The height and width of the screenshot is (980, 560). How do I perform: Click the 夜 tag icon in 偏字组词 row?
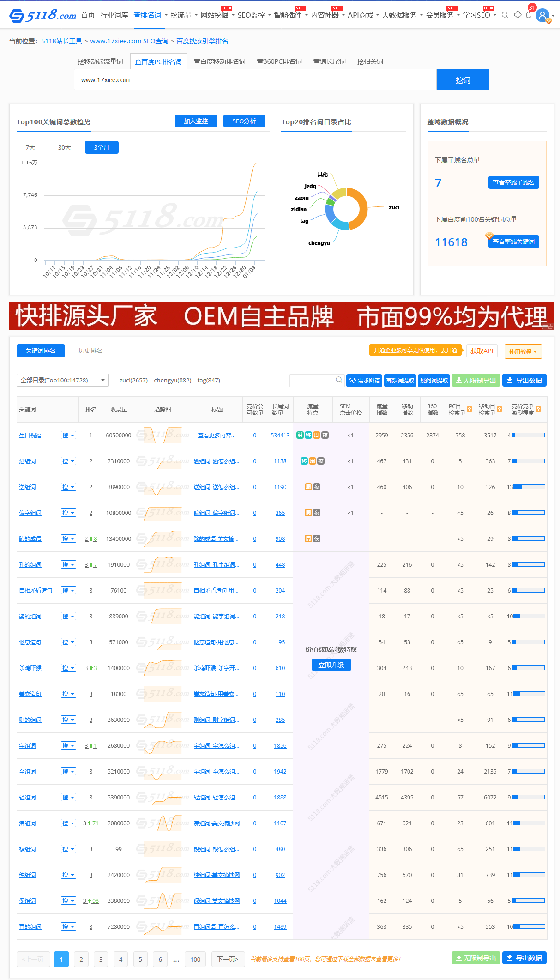point(317,513)
